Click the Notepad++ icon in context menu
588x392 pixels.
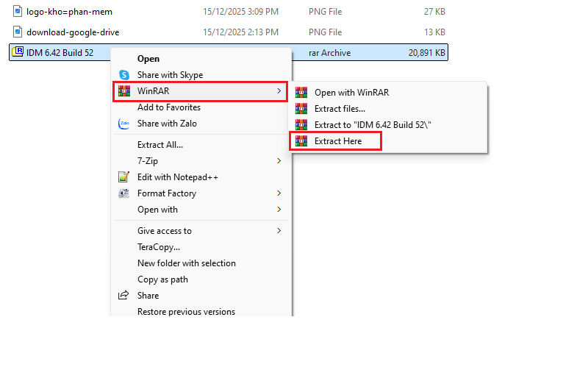124,177
